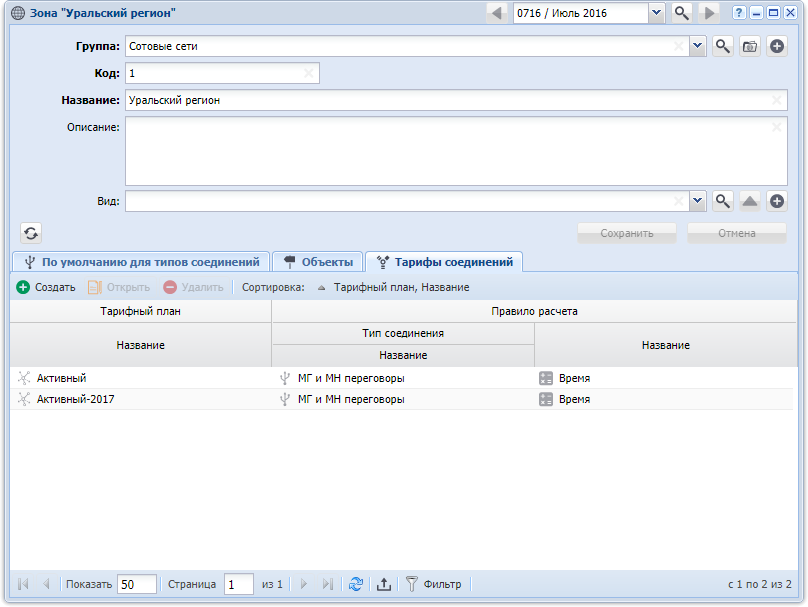Clear the Название field value
The width and height of the screenshot is (808, 607).
coord(777,100)
